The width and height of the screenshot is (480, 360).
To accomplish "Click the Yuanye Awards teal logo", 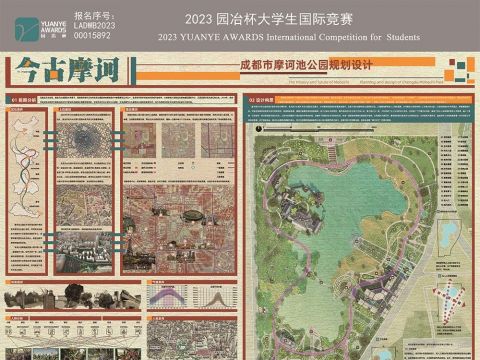I will (27, 30).
